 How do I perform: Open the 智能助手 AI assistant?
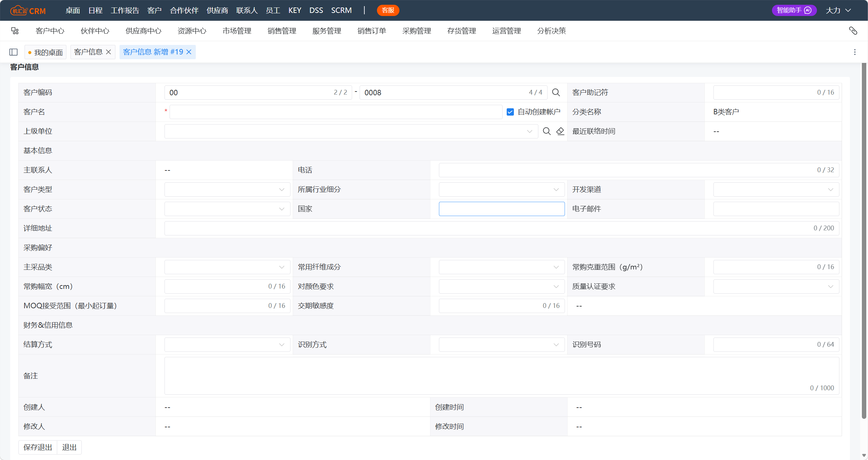point(794,10)
